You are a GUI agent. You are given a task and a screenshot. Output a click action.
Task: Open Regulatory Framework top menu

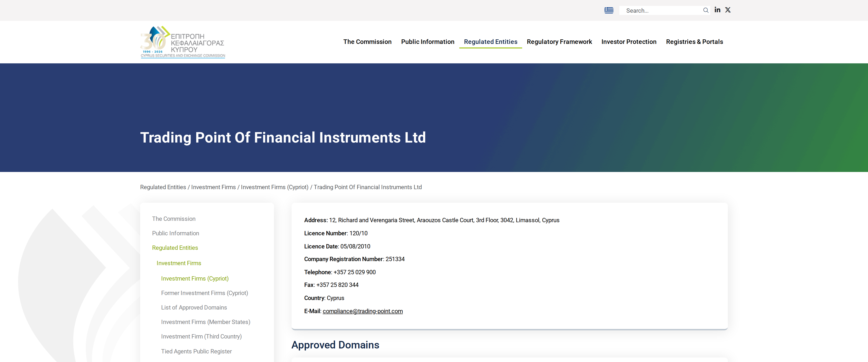pyautogui.click(x=559, y=42)
